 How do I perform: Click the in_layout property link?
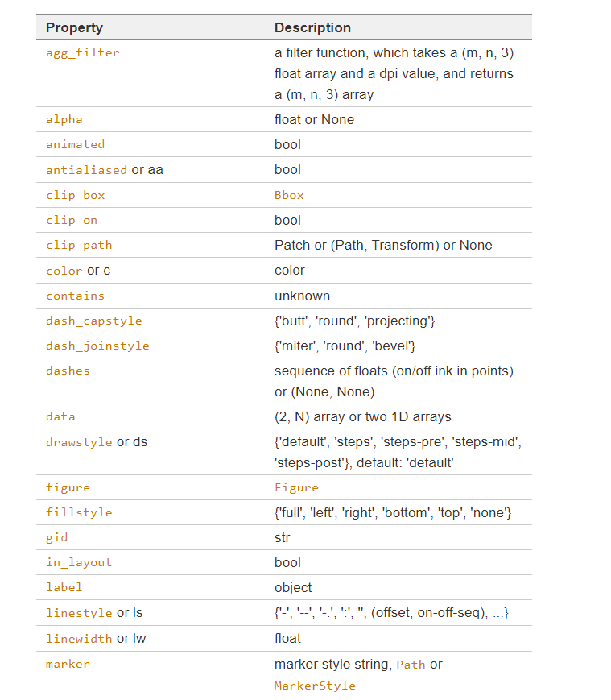[79, 562]
